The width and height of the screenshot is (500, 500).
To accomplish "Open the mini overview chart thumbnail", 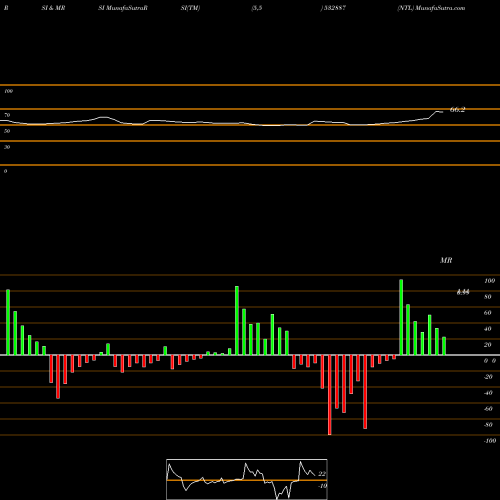I will [x=247, y=479].
